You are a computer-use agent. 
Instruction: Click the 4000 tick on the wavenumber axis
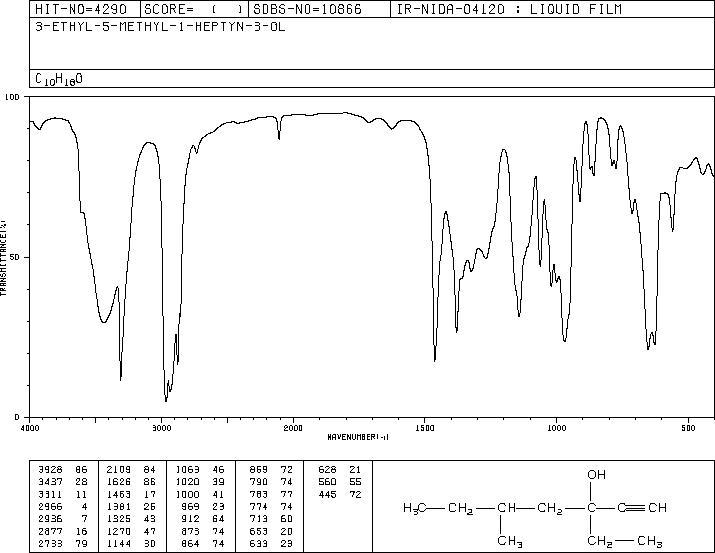pyautogui.click(x=30, y=428)
